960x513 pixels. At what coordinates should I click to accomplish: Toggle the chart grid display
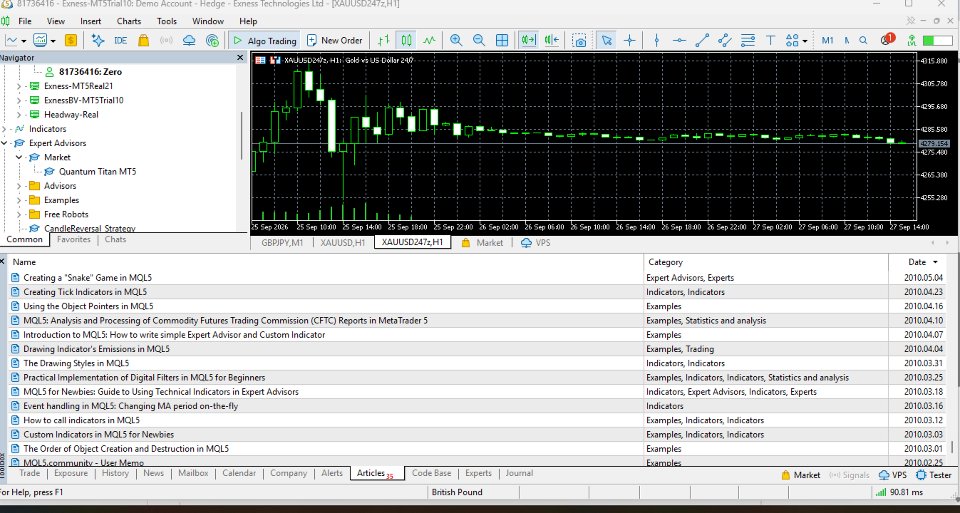pyautogui.click(x=502, y=40)
